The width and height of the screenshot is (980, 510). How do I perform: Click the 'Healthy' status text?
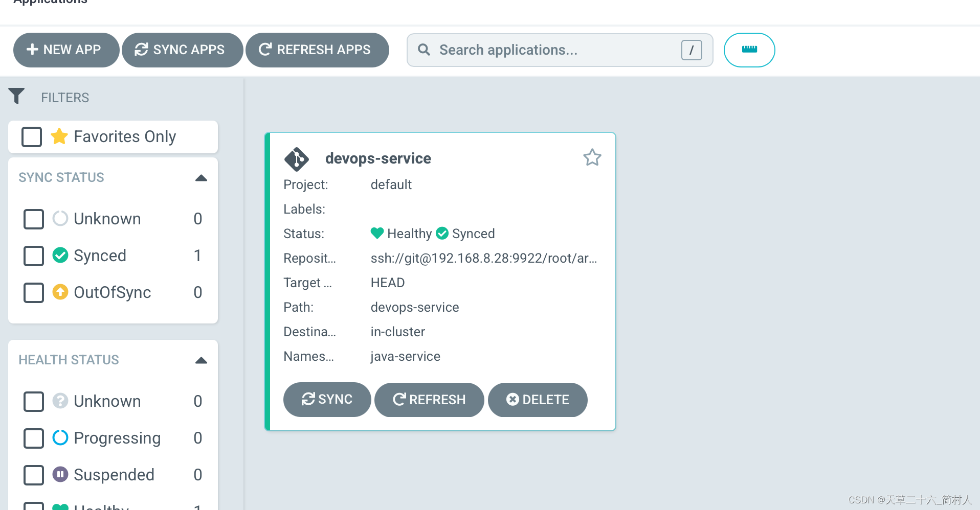pyautogui.click(x=409, y=234)
